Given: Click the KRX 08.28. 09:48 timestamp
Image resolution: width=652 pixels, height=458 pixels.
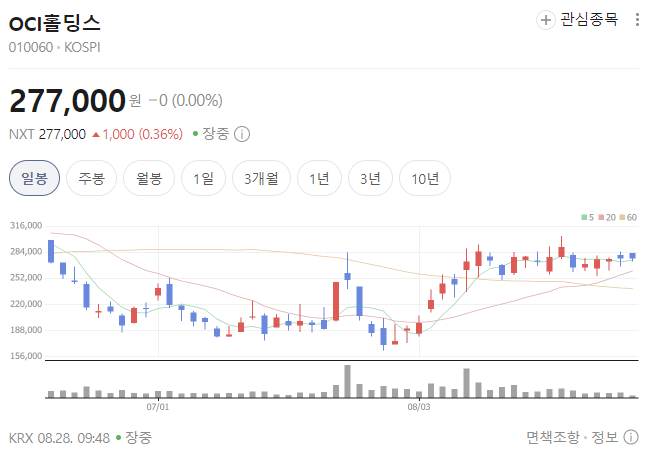Looking at the screenshot, I should point(59,438).
